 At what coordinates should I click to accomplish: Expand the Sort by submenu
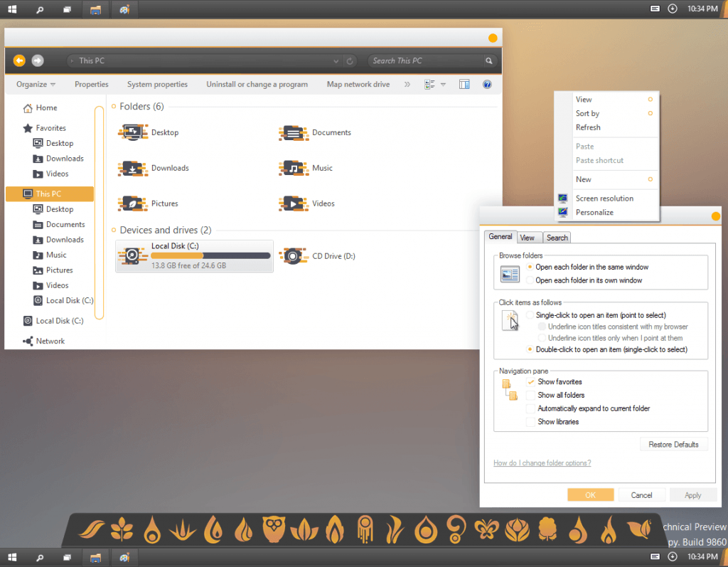point(587,113)
